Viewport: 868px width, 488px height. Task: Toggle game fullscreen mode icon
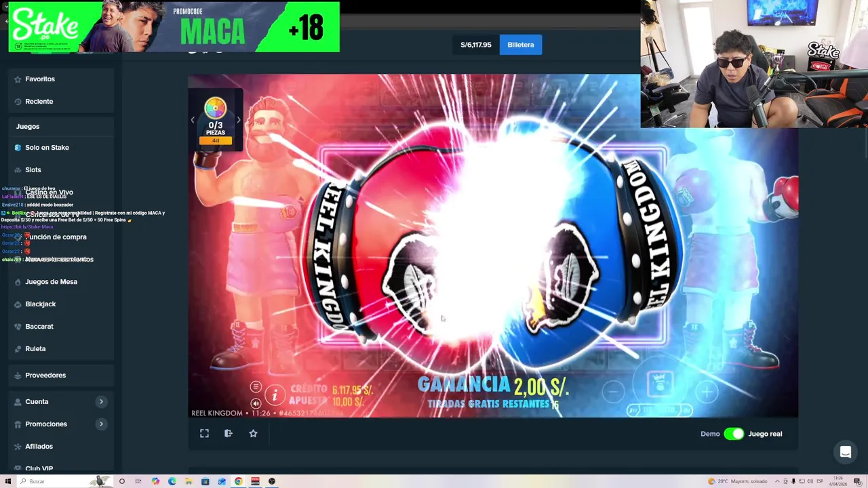204,434
